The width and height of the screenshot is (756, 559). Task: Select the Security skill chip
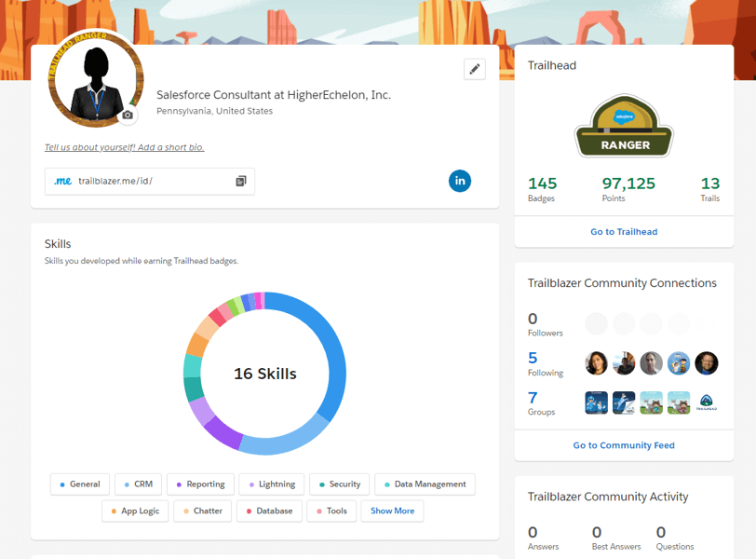pos(340,484)
